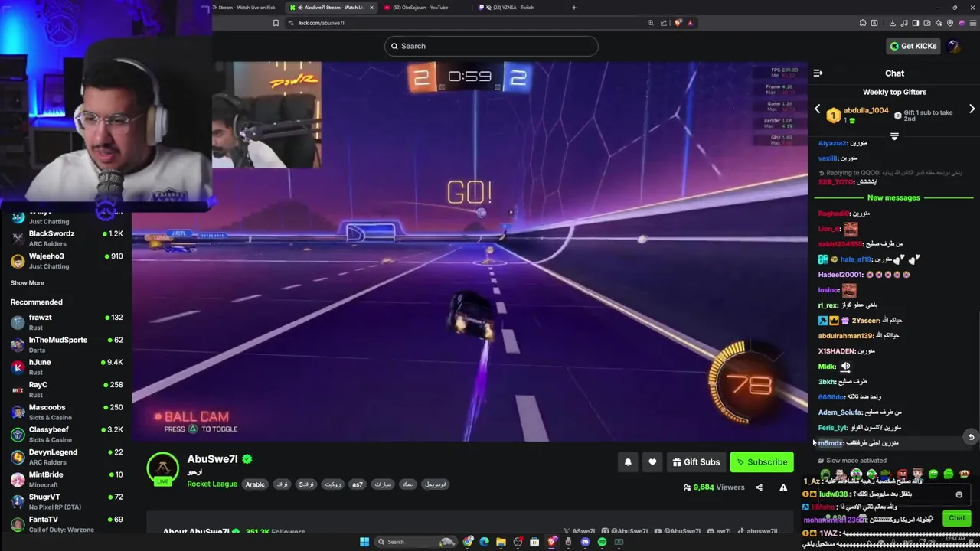Open the browser extensions puzzle icon
Screen dimensions: 980x551
863,23
